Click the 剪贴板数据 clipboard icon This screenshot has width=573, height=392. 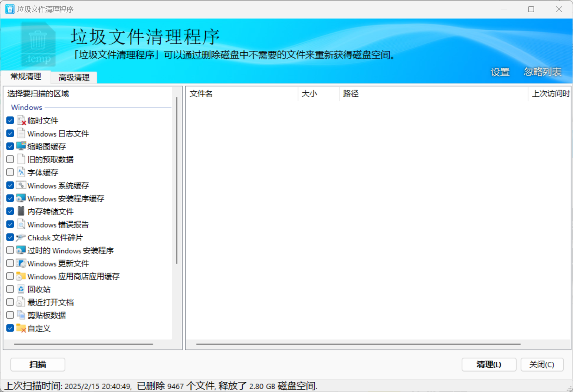click(x=21, y=315)
